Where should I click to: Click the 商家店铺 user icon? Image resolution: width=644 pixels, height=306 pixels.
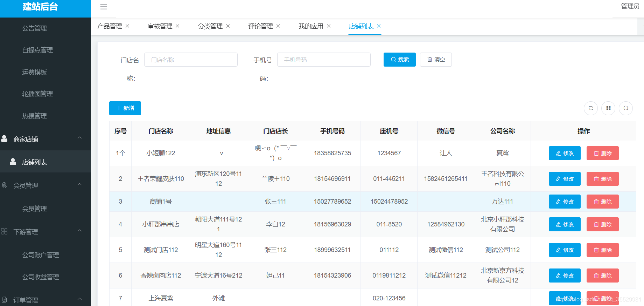[x=4, y=138]
